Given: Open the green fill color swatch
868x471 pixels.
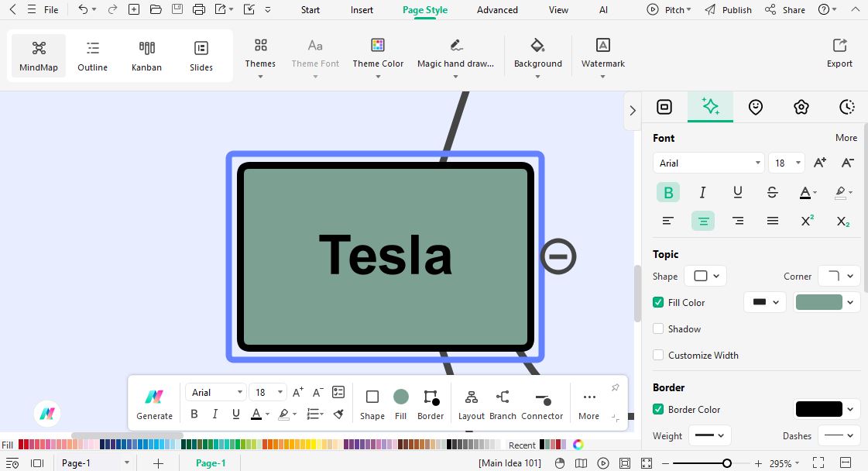Looking at the screenshot, I should pyautogui.click(x=825, y=302).
